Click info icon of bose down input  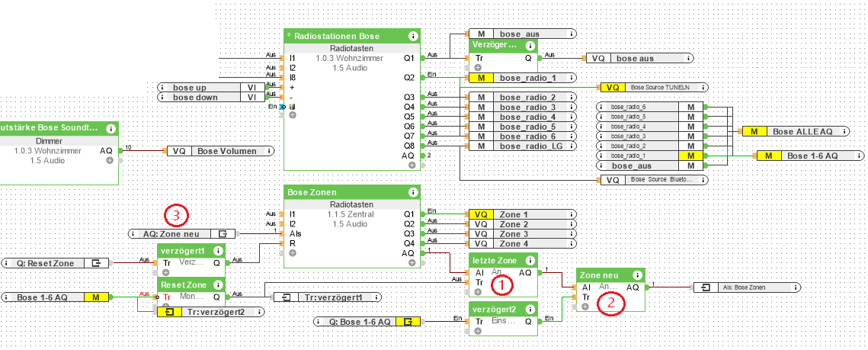pyautogui.click(x=162, y=98)
